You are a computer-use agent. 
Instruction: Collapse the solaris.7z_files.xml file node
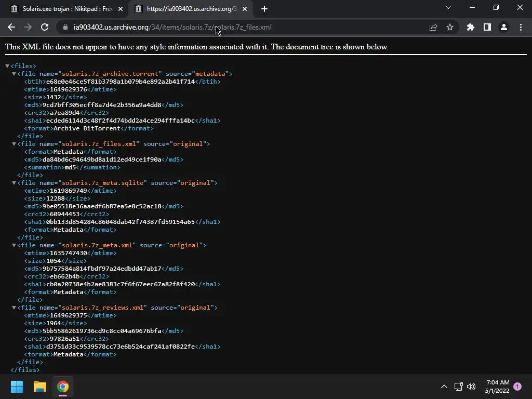pyautogui.click(x=14, y=144)
